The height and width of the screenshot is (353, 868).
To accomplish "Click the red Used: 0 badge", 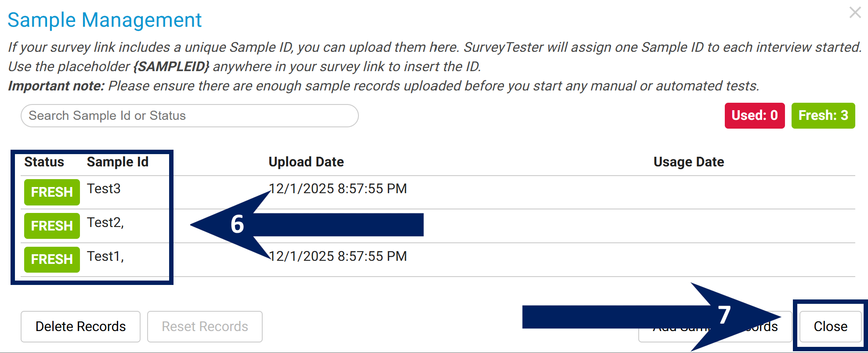I will pyautogui.click(x=754, y=115).
